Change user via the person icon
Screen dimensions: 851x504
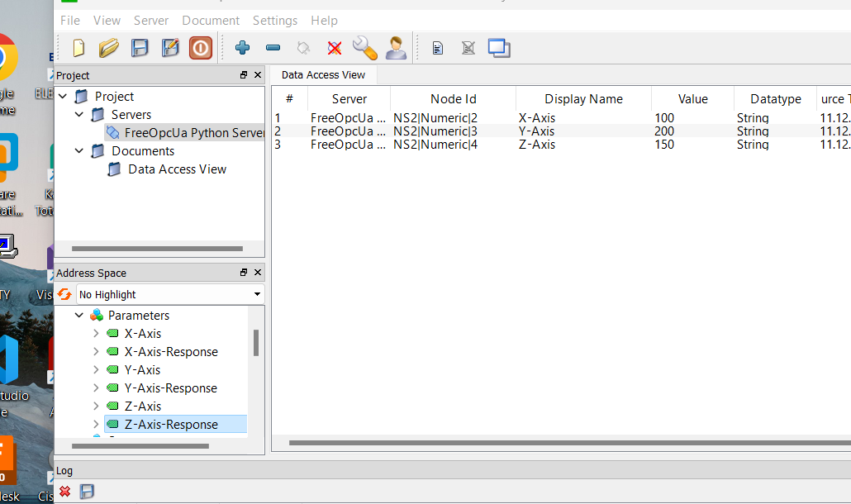[x=395, y=47]
